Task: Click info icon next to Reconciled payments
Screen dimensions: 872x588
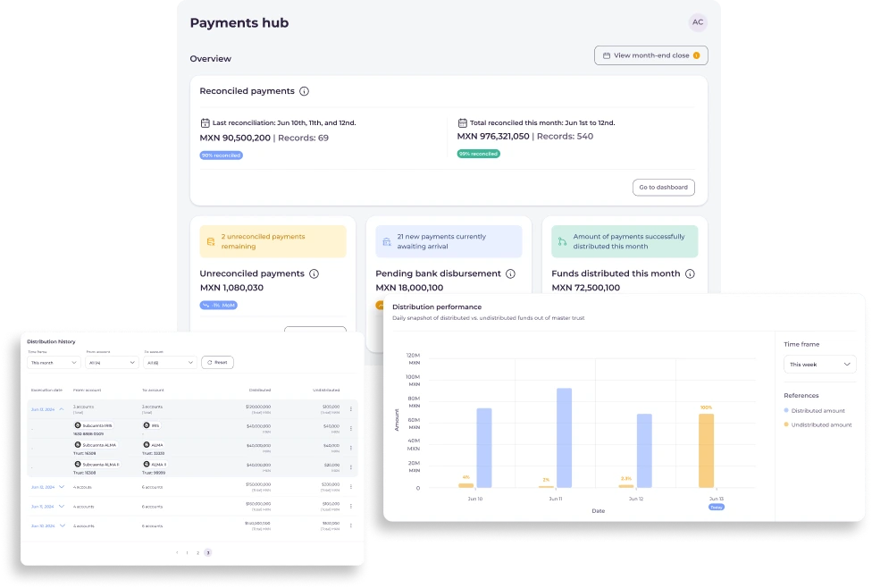Action: click(x=304, y=91)
